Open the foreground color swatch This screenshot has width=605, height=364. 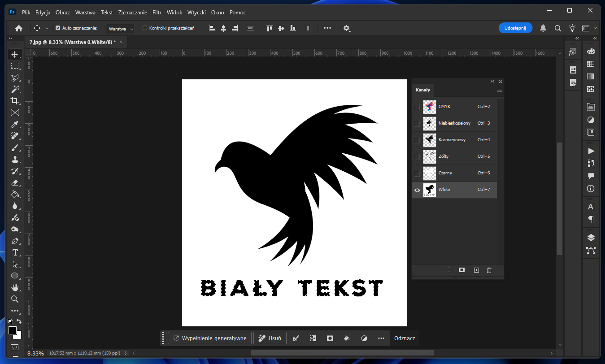(x=12, y=329)
